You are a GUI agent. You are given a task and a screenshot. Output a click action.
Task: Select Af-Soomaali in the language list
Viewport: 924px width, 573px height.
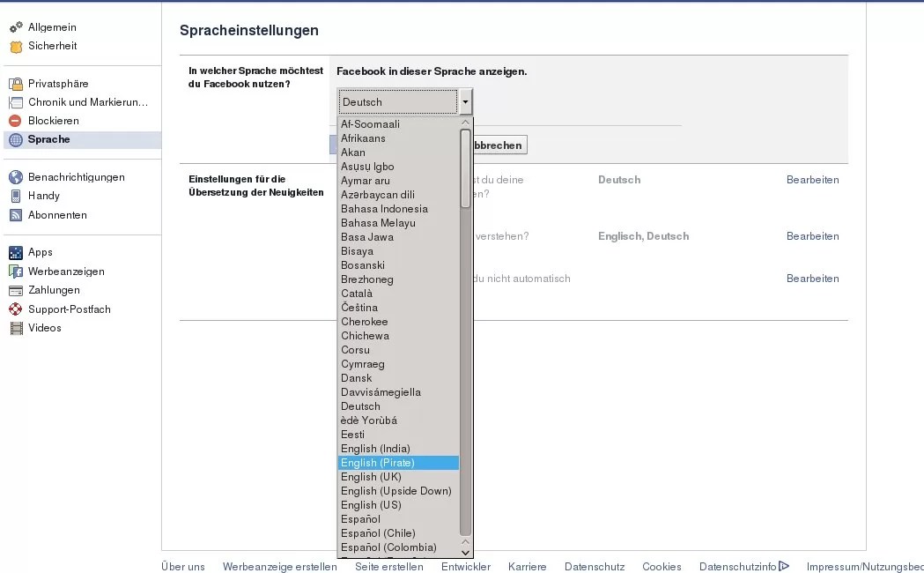pos(398,124)
